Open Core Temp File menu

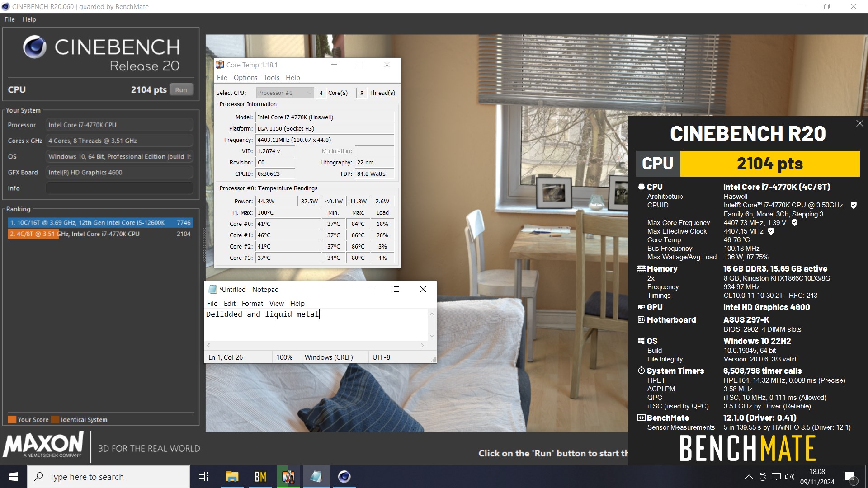click(x=222, y=78)
